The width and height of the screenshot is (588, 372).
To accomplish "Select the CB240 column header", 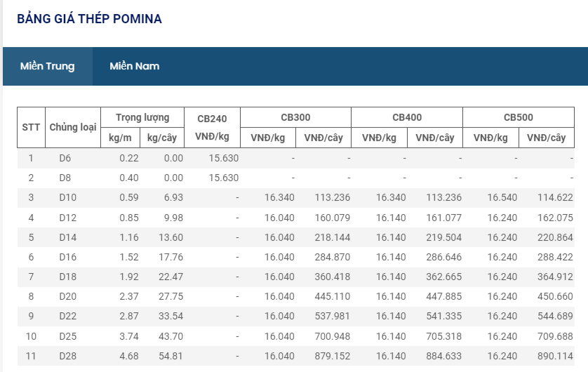I will coord(212,119).
